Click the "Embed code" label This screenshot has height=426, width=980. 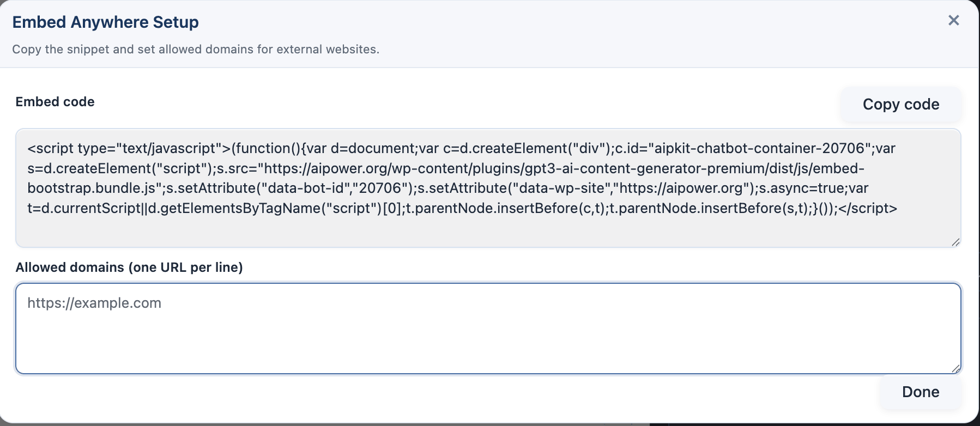55,102
